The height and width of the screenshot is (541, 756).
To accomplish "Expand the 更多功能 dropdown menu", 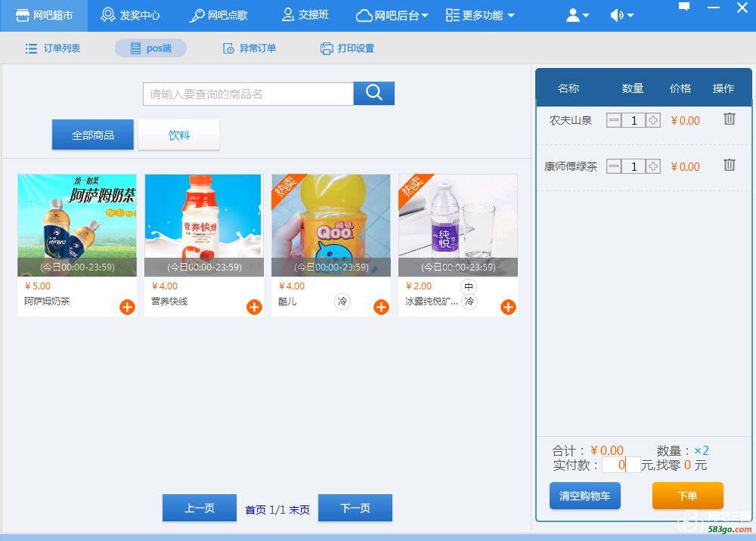I will coord(480,15).
